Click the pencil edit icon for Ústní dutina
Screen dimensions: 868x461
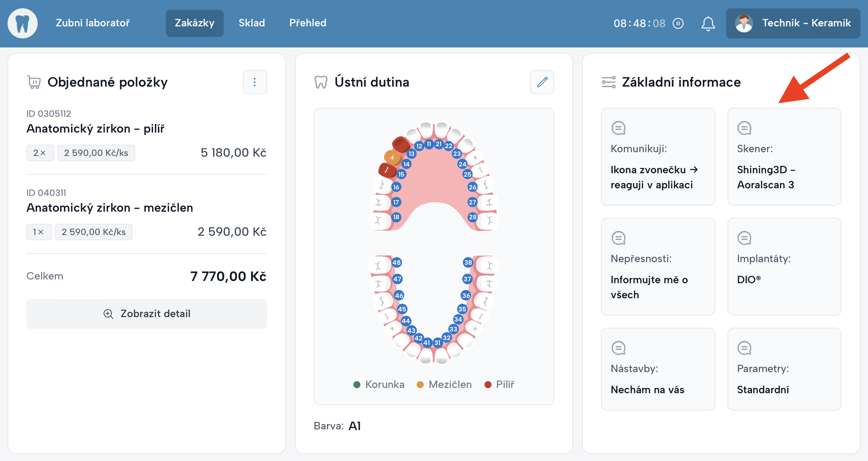(542, 82)
